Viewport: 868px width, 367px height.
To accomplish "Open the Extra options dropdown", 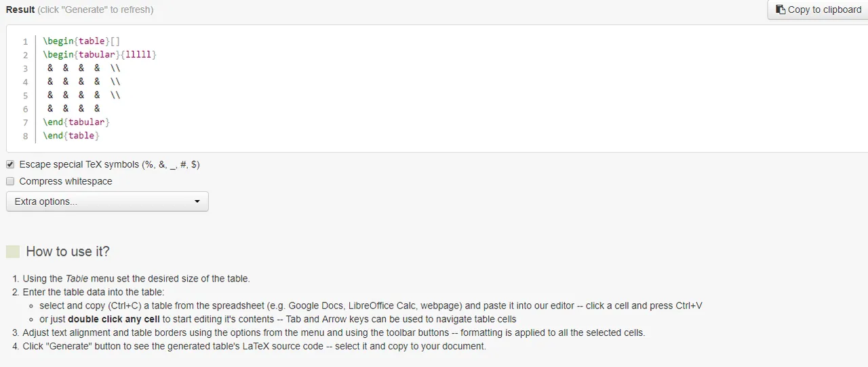I will pos(107,201).
